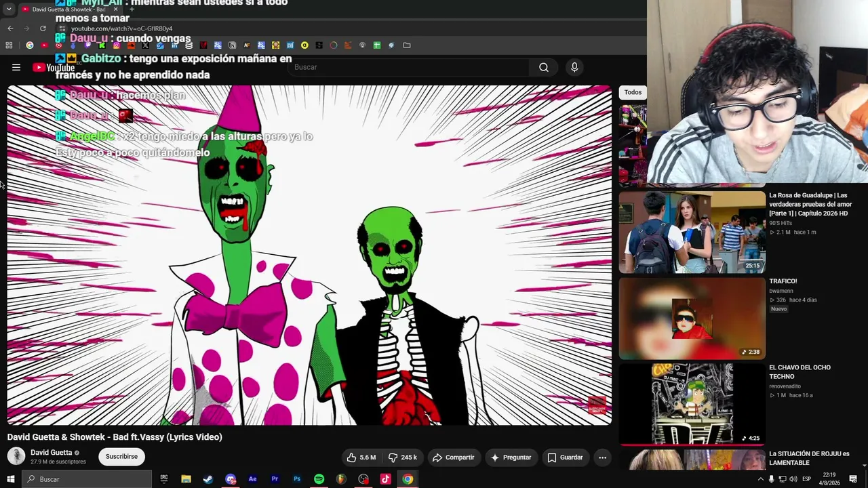Open the X (Twitter) bookmark

pos(145,45)
